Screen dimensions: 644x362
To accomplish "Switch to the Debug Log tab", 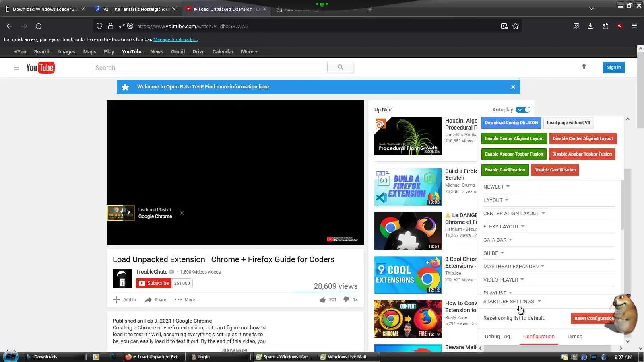I will click(497, 337).
